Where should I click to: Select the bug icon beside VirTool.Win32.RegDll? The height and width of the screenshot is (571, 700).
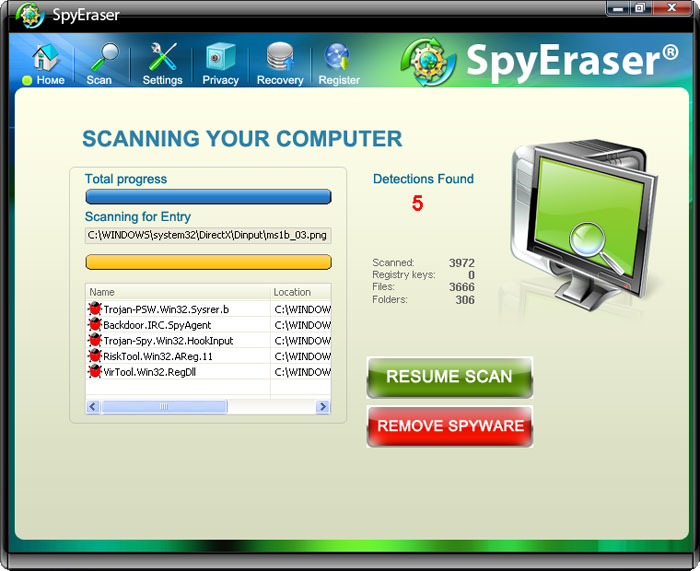[95, 371]
